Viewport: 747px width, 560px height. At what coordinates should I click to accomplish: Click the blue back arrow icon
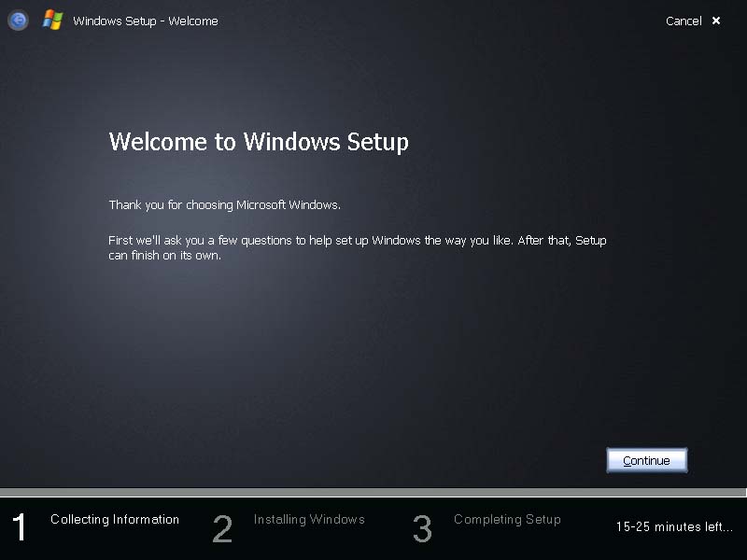18,21
